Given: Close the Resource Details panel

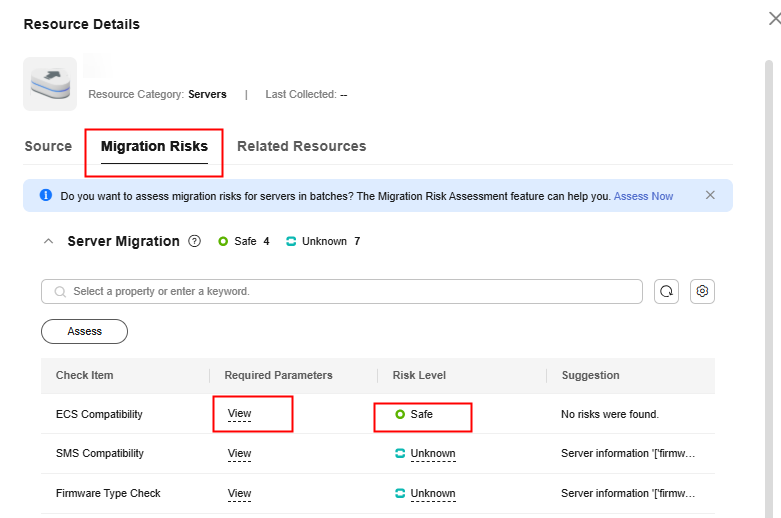Looking at the screenshot, I should [773, 18].
